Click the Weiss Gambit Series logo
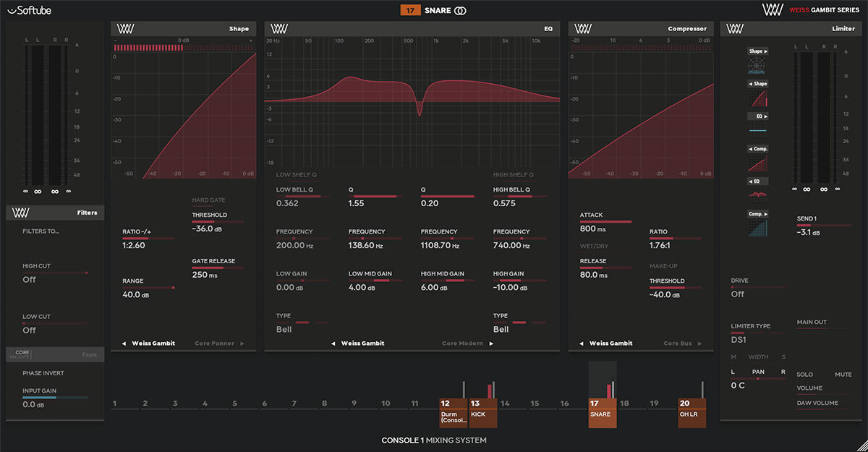This screenshot has width=868, height=452. click(x=812, y=10)
